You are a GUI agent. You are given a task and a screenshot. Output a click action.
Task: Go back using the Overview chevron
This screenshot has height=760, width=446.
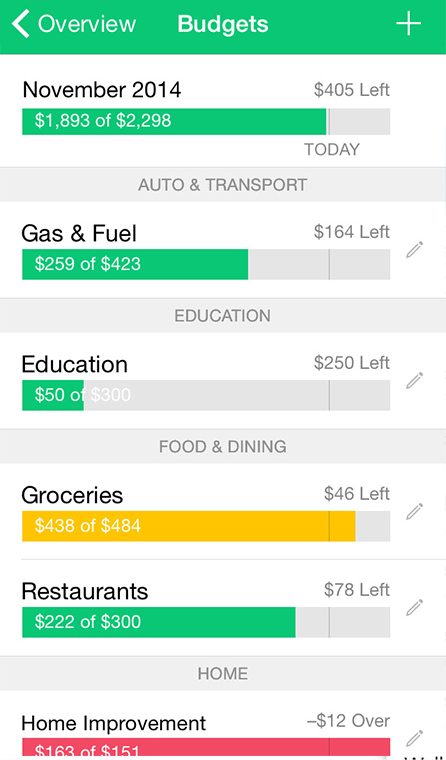[x=21, y=24]
